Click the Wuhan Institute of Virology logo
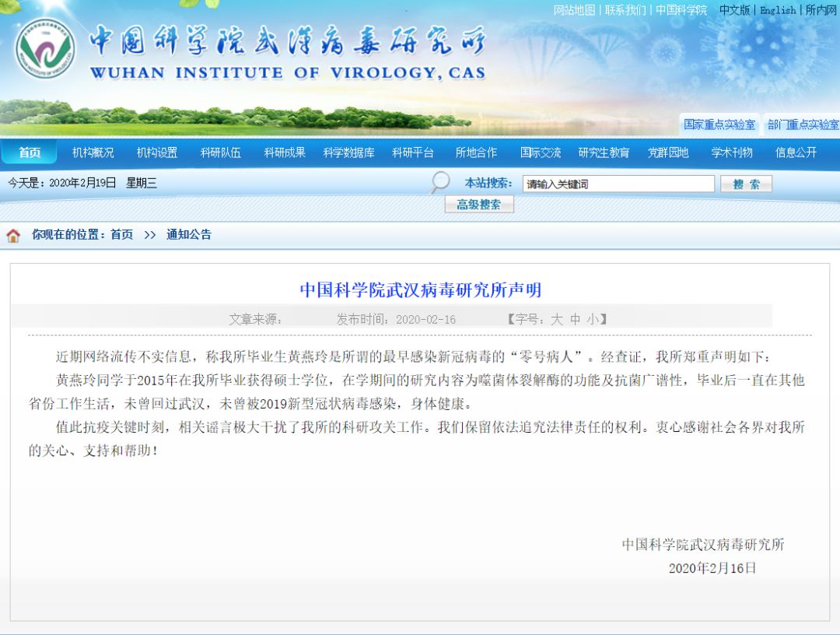The image size is (840, 635). click(45, 48)
